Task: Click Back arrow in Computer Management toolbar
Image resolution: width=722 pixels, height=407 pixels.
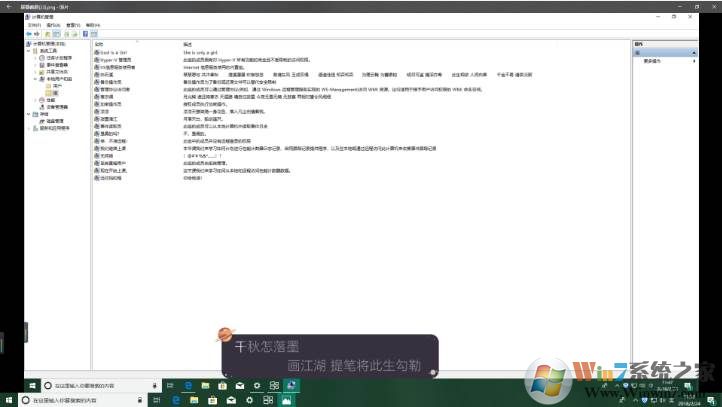Action: 29,34
